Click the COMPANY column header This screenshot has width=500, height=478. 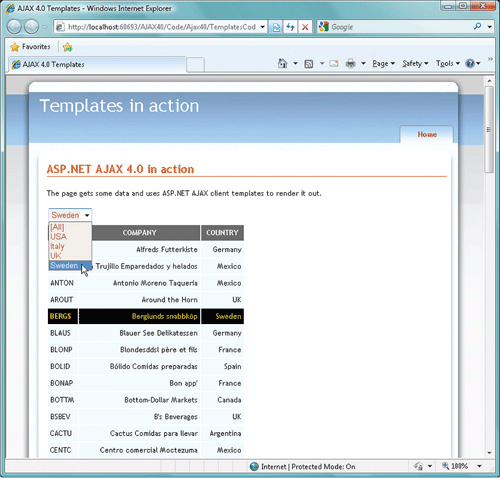point(139,233)
